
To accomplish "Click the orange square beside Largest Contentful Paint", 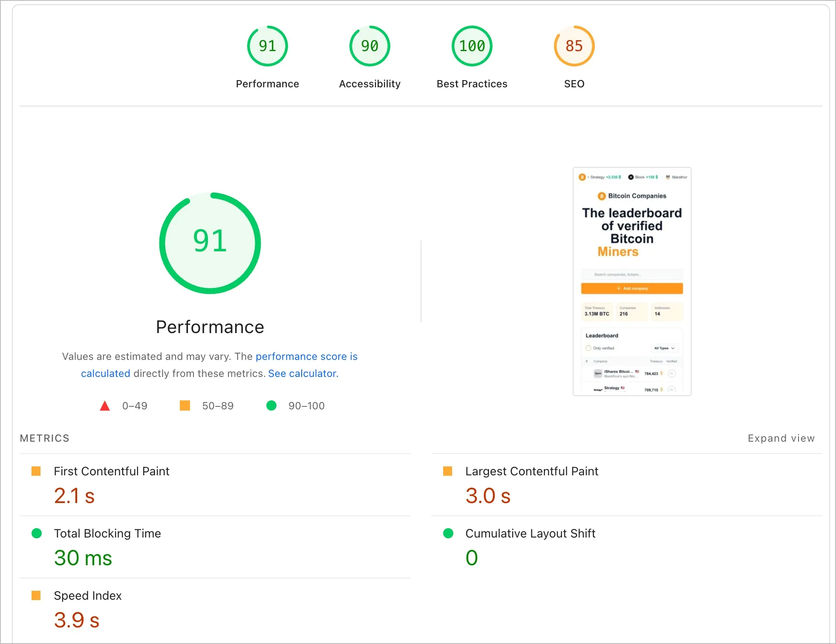I will [x=448, y=471].
